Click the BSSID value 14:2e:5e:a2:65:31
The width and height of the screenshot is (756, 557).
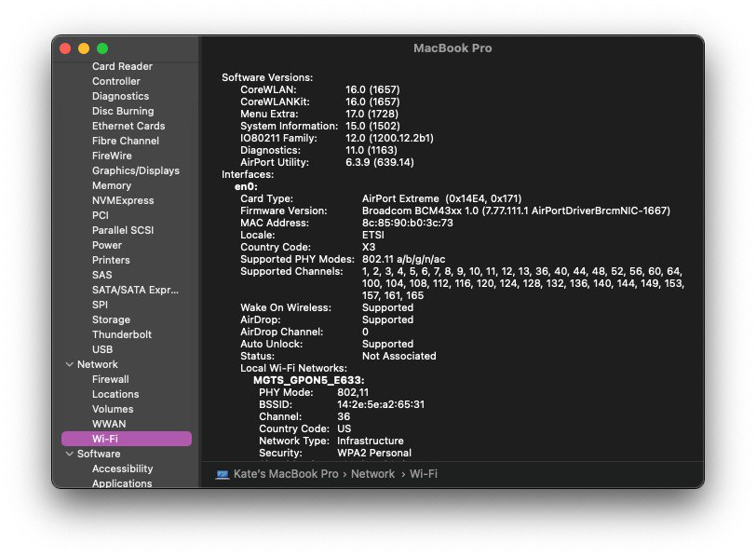381,404
